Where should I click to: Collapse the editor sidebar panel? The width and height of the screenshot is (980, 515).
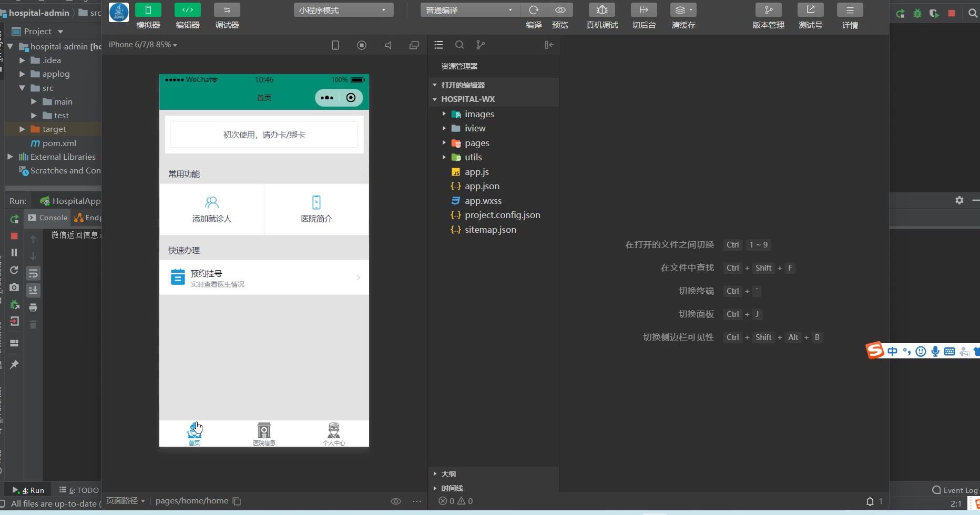click(x=549, y=45)
